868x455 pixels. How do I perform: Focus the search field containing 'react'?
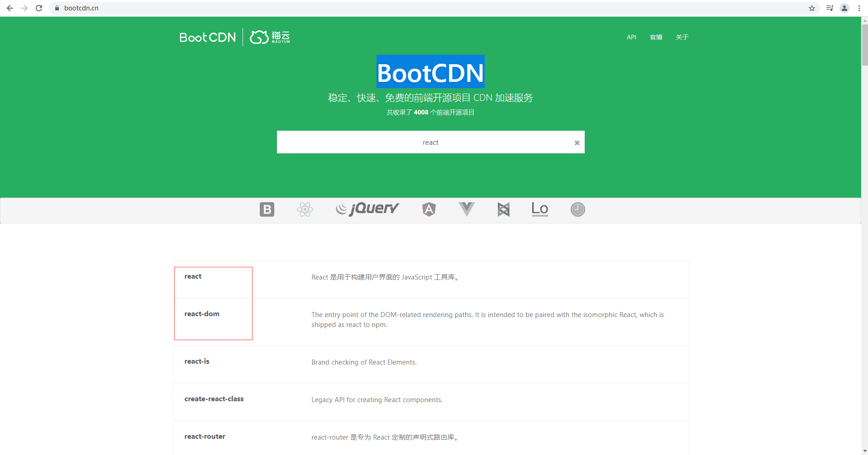click(x=431, y=142)
